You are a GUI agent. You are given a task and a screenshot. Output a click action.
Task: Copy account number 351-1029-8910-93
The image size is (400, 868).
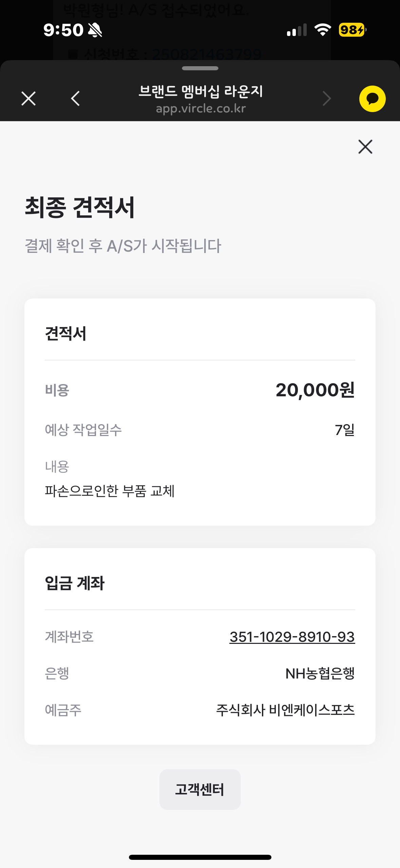click(292, 637)
